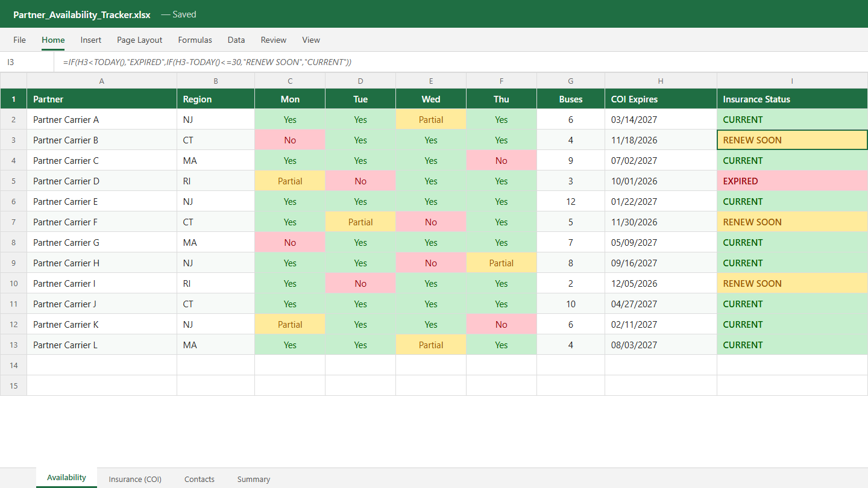
Task: Click into the formula bar
Action: pyautogui.click(x=461, y=62)
